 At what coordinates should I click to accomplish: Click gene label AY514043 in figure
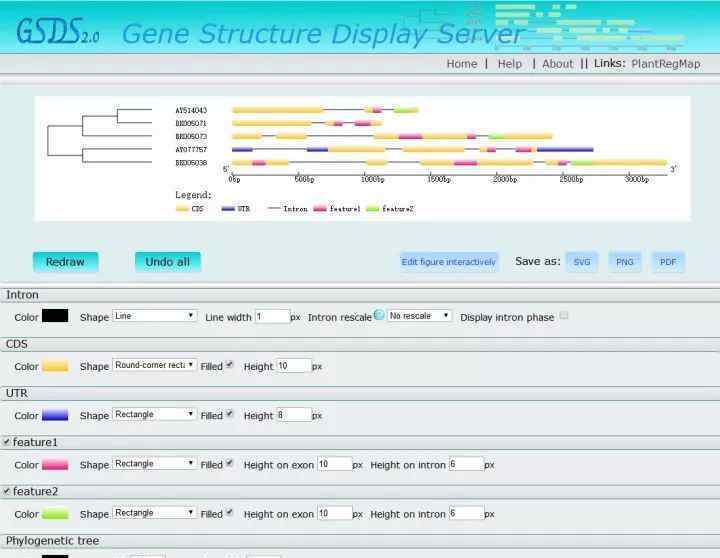pos(191,110)
